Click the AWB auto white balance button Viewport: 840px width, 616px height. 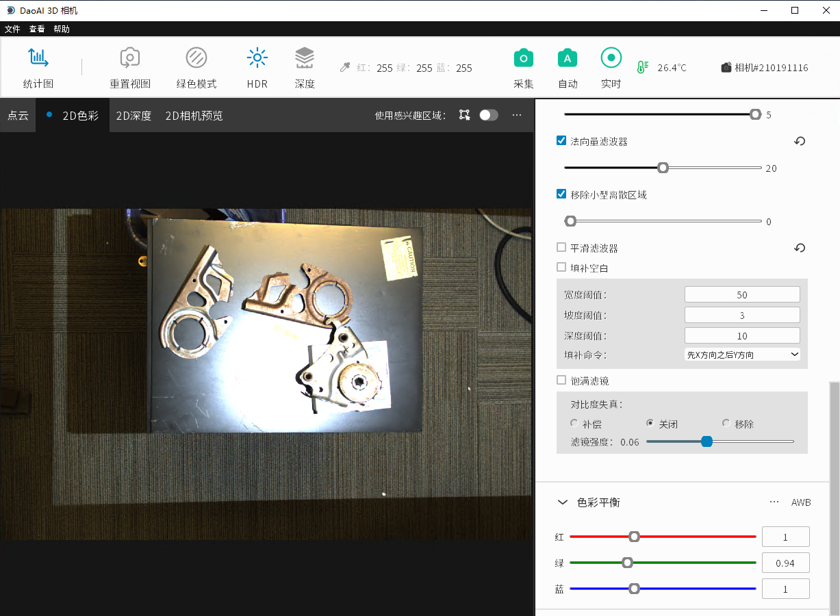[800, 502]
